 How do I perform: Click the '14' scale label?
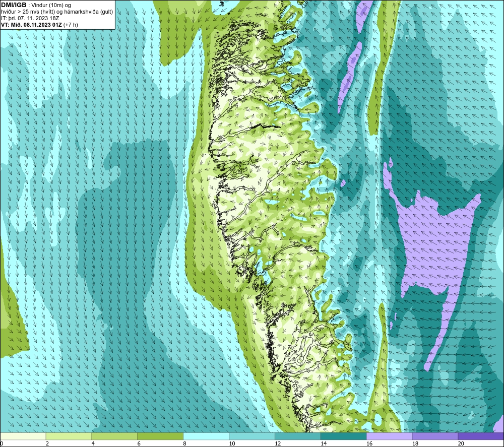click(324, 444)
